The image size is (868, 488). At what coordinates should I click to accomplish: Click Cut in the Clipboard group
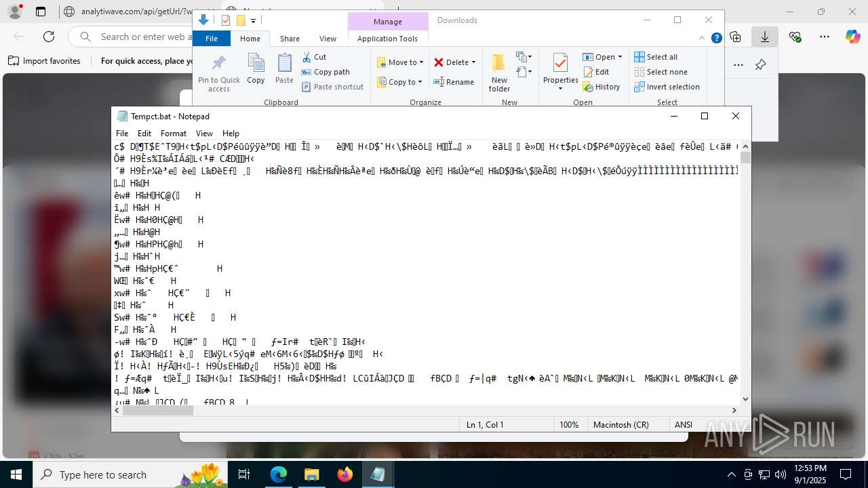click(314, 57)
